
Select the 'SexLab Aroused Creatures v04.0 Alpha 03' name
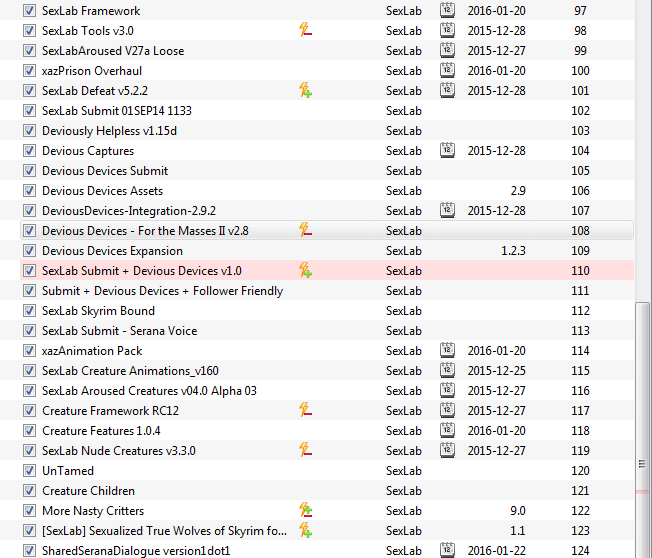[x=149, y=390]
